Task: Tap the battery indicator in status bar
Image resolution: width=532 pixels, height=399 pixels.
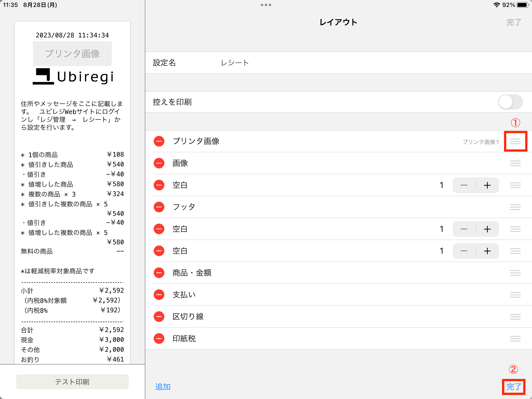Action: [523, 5]
